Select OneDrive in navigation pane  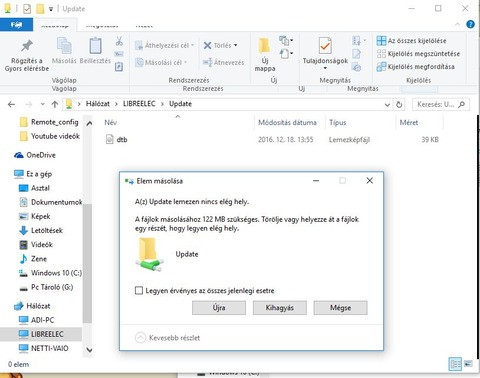[35, 155]
